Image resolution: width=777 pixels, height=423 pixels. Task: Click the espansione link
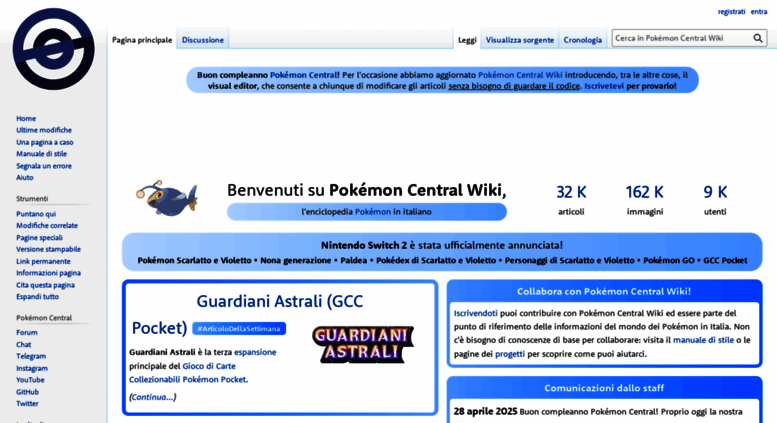pyautogui.click(x=255, y=352)
